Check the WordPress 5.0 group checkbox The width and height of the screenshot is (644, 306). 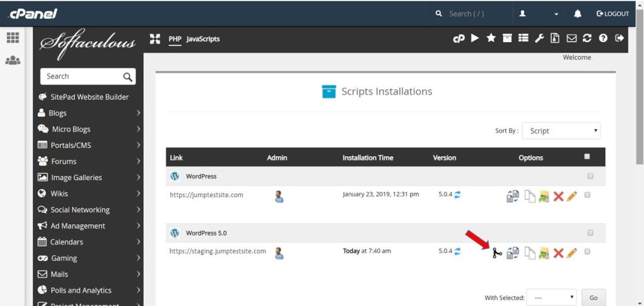(x=590, y=233)
